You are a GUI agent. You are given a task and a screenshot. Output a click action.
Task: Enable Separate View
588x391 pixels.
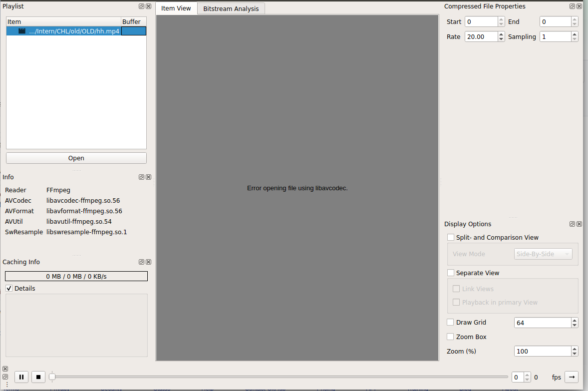tap(451, 273)
